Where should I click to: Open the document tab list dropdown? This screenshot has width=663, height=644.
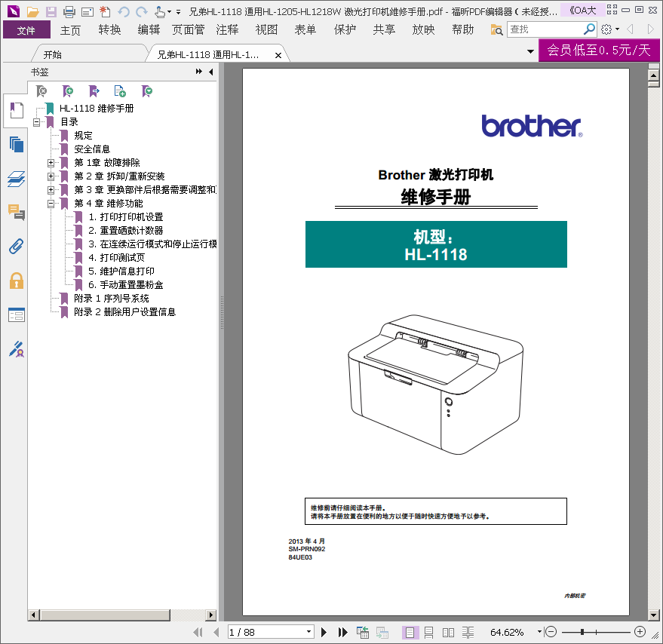tap(530, 51)
